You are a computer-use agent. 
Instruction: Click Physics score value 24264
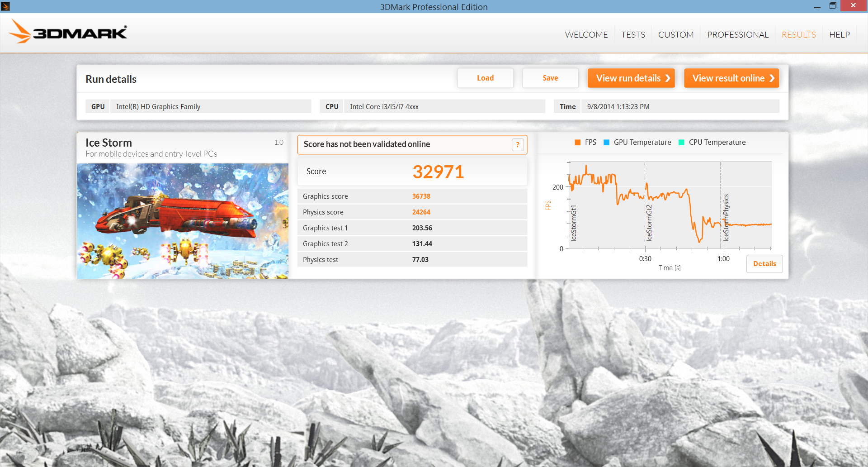[421, 212]
